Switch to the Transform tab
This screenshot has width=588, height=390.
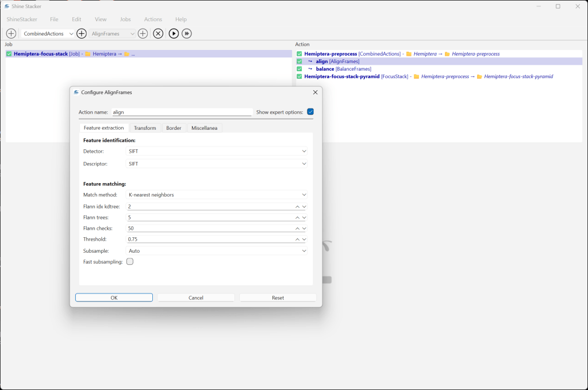pyautogui.click(x=145, y=128)
